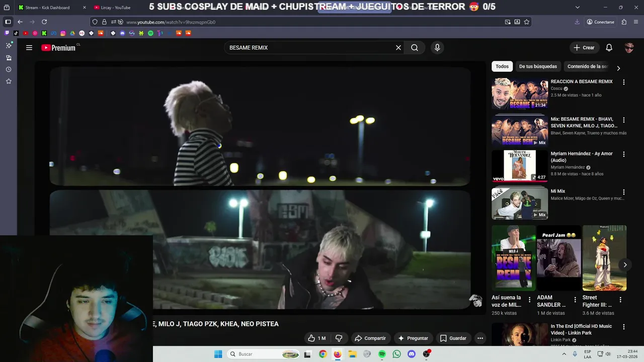Click the YouTube URL address field
Viewport: 644px width, 362px height.
pyautogui.click(x=311, y=22)
